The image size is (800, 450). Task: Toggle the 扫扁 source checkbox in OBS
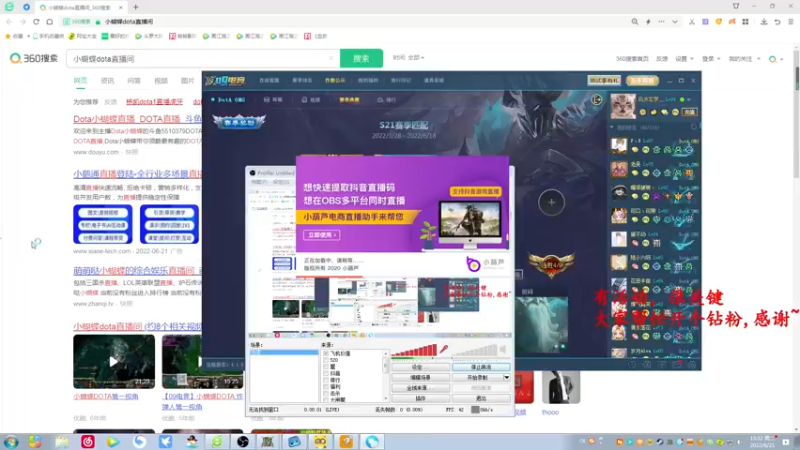pyautogui.click(x=326, y=373)
